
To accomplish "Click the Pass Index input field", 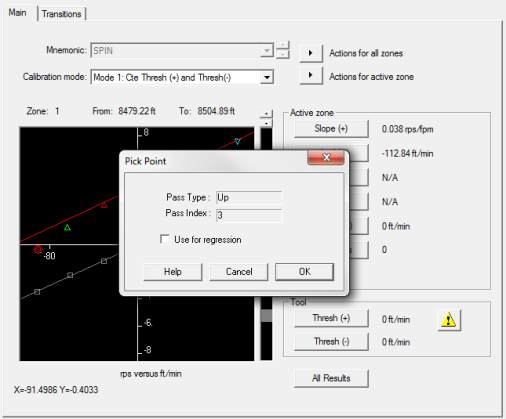I will (249, 215).
